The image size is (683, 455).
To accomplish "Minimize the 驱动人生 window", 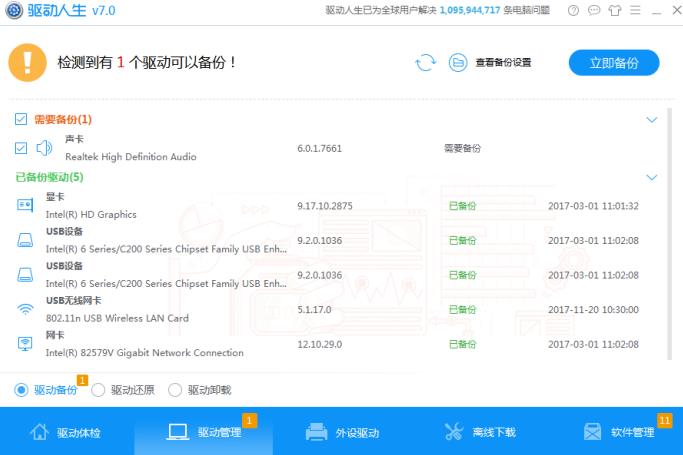I will coord(656,11).
